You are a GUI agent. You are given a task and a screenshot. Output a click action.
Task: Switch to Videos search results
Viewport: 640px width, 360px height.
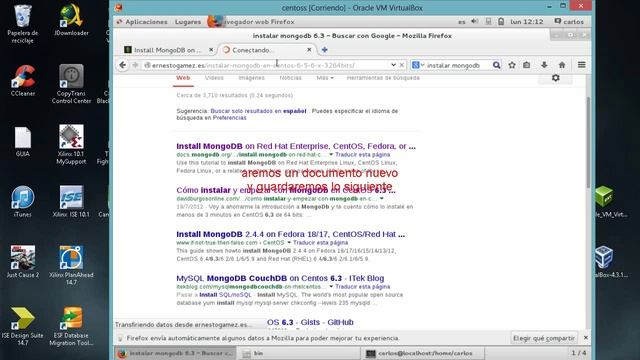click(214, 78)
